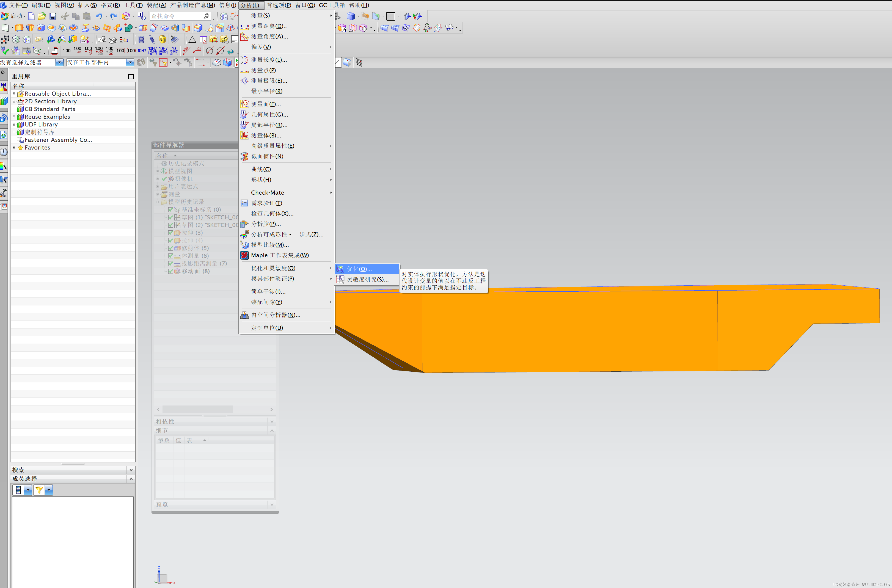Open the 文件(F) menu
This screenshot has width=892, height=588.
[x=18, y=5]
